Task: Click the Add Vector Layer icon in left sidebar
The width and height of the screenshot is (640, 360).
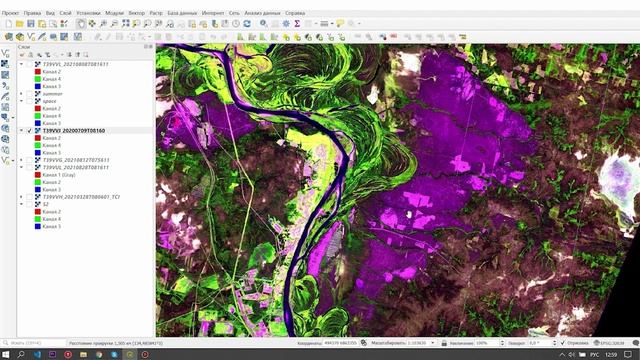Action: coord(5,53)
